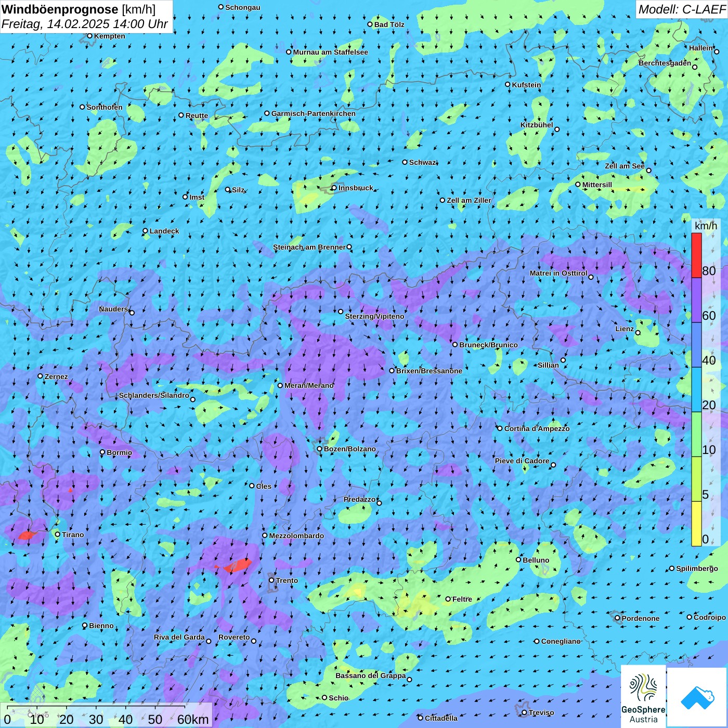Click the 'Brixen/Bressanone' label
This screenshot has height=728, width=728.
click(429, 371)
